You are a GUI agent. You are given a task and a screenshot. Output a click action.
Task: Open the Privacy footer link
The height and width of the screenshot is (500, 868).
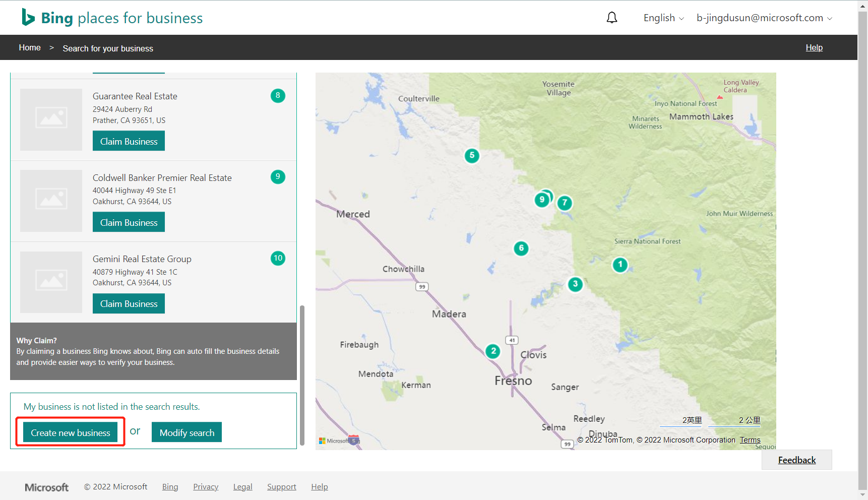[x=206, y=487]
